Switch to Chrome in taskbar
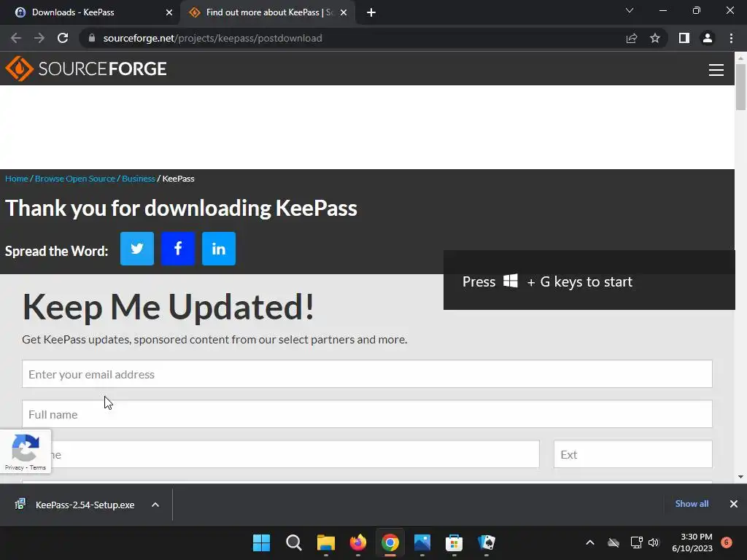 [390, 542]
